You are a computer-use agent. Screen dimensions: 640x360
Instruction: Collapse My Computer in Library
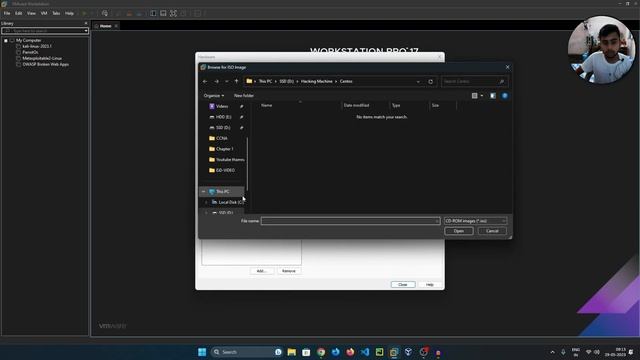[x=6, y=40]
